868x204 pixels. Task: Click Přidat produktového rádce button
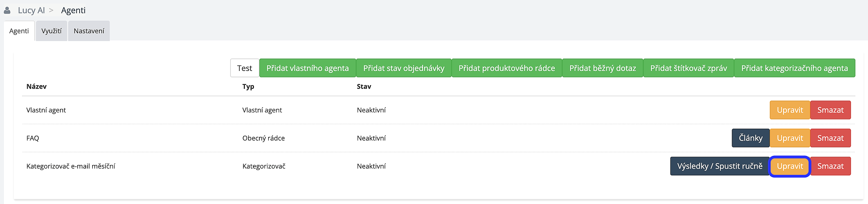[507, 68]
